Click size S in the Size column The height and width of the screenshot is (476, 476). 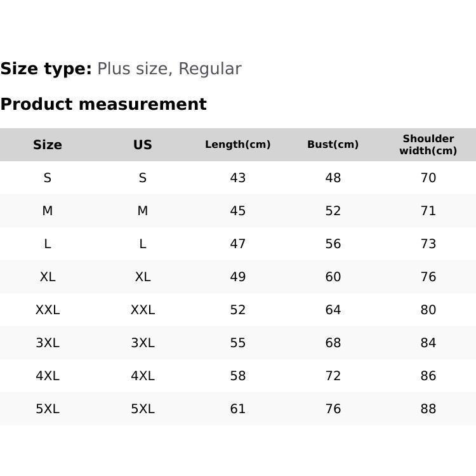[48, 178]
